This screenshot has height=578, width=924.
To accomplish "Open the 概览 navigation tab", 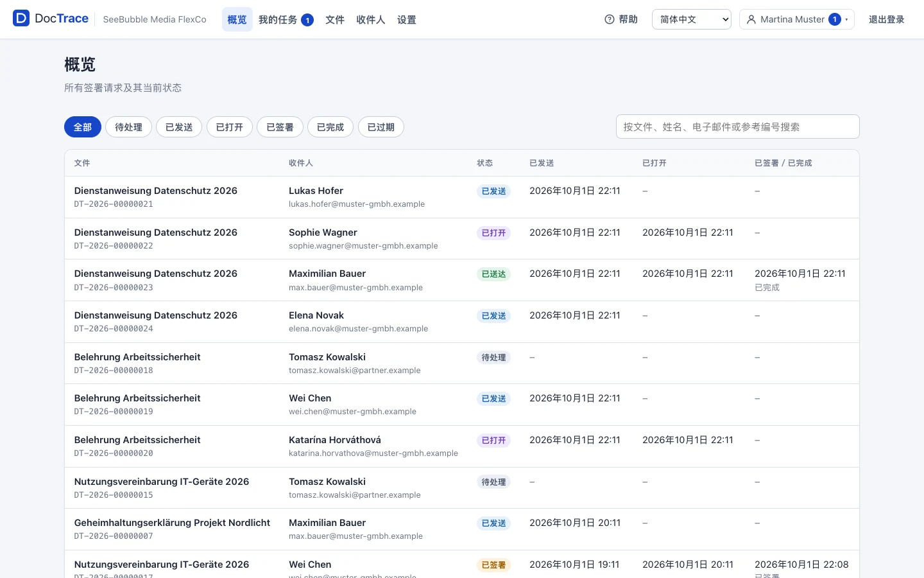I will 237,20.
